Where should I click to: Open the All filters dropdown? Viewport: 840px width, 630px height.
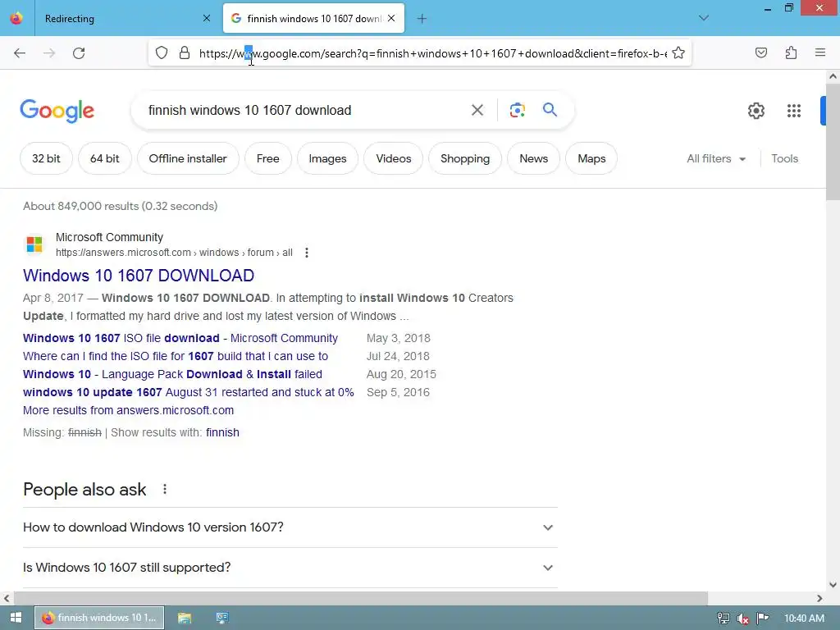tap(716, 158)
